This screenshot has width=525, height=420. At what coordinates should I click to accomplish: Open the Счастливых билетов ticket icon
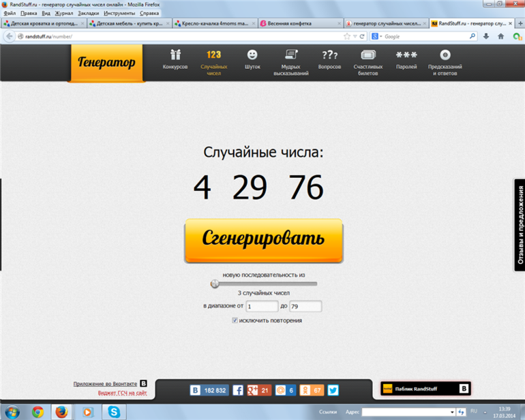pyautogui.click(x=368, y=62)
